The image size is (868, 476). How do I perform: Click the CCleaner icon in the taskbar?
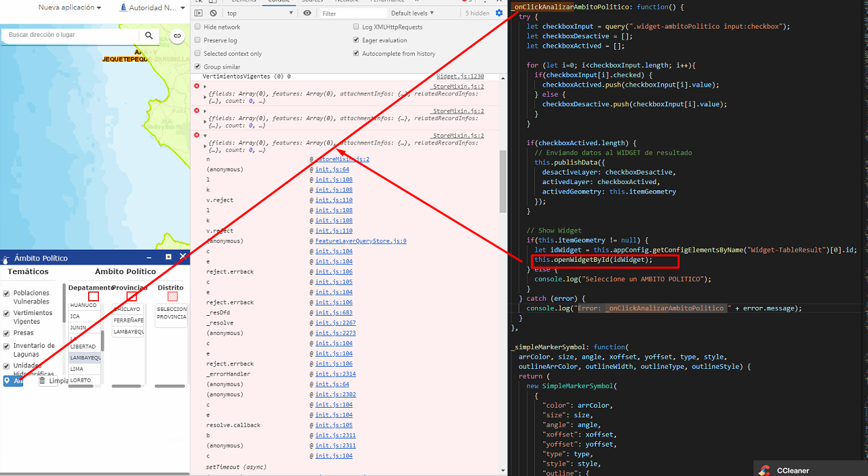(x=765, y=470)
